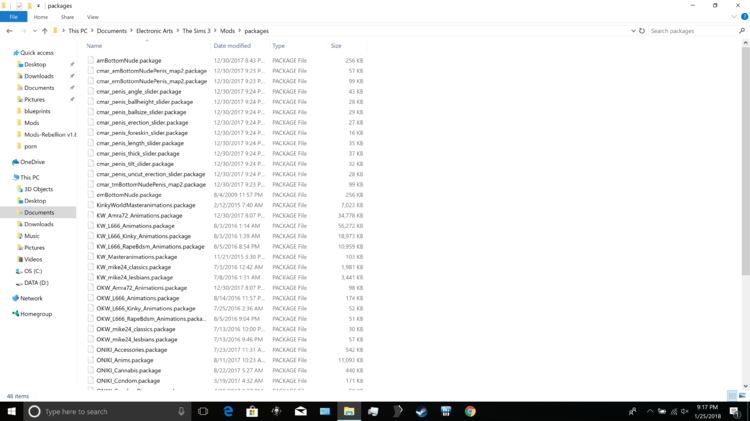This screenshot has width=750, height=421.
Task: Click the Cortana microphone icon
Action: pyautogui.click(x=181, y=411)
